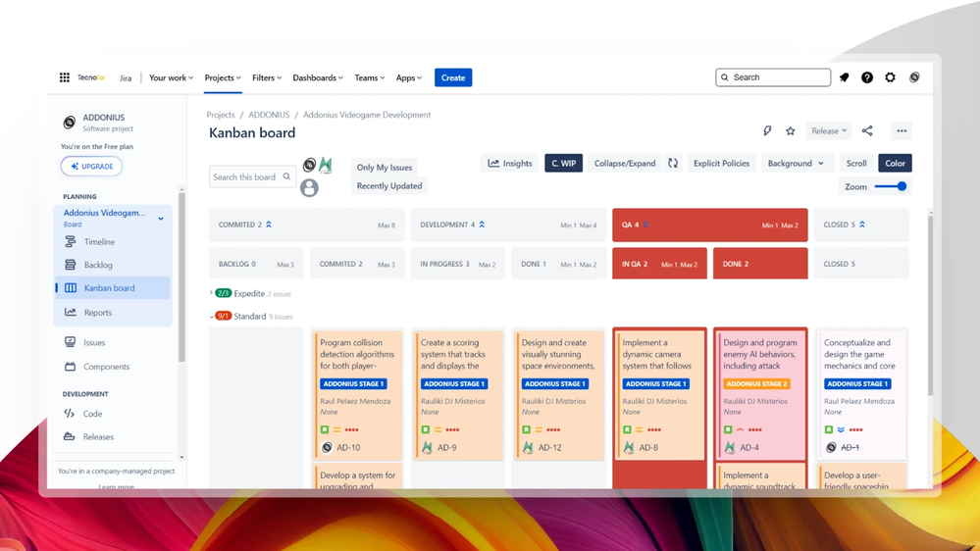Toggle Collapse/Expand swimlanes

pos(624,163)
